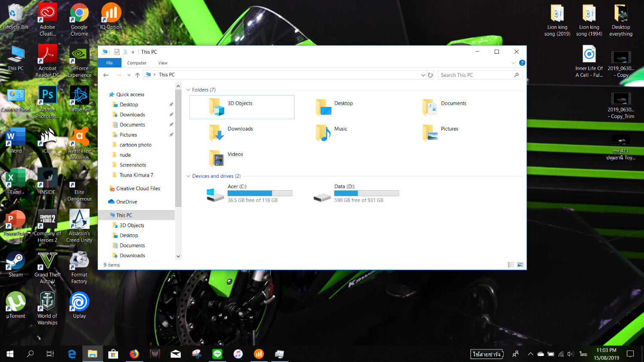
Task: Open the View ribbon tab
Action: [163, 63]
